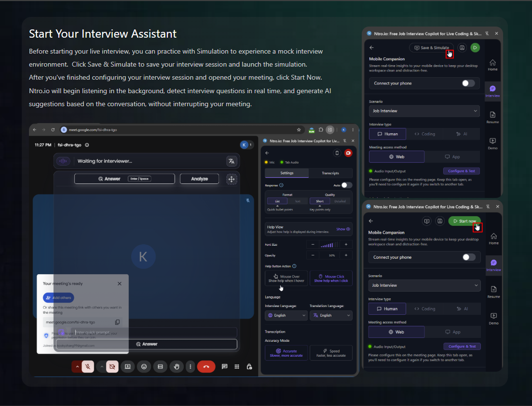
Task: Select the Accurate accuracy mode
Action: (286, 353)
